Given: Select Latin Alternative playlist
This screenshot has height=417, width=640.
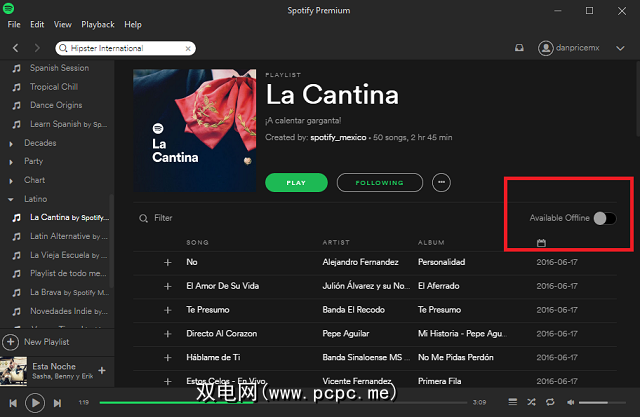Looking at the screenshot, I should click(69, 236).
